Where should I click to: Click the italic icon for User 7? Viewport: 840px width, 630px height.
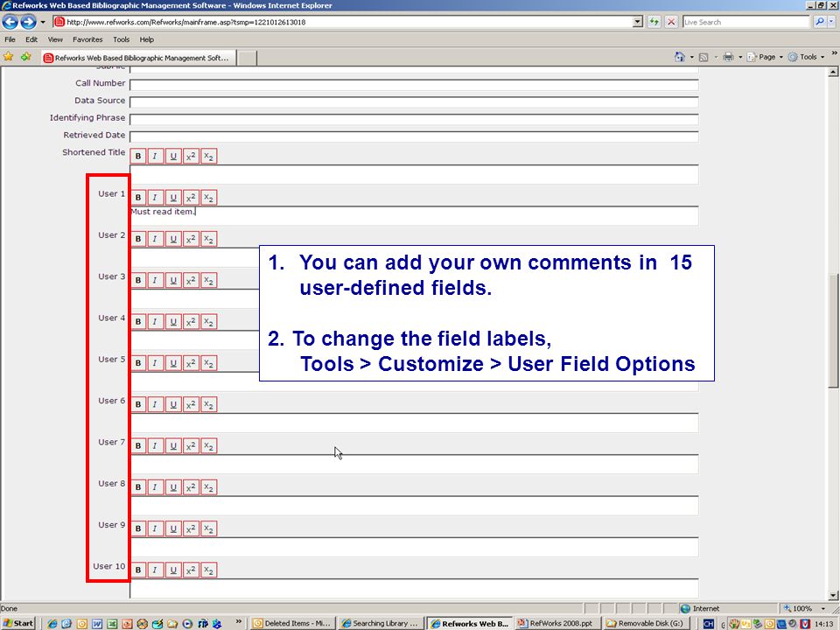tap(156, 445)
